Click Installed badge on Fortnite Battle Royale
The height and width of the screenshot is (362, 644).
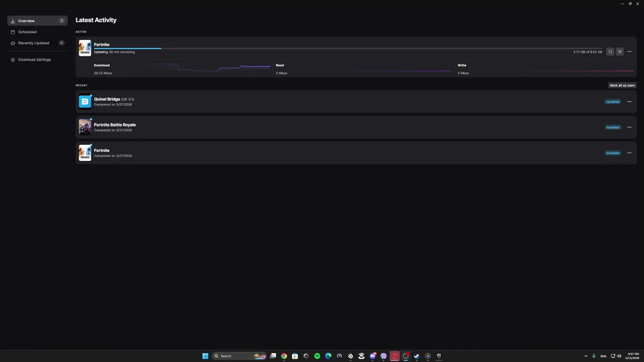click(x=613, y=127)
